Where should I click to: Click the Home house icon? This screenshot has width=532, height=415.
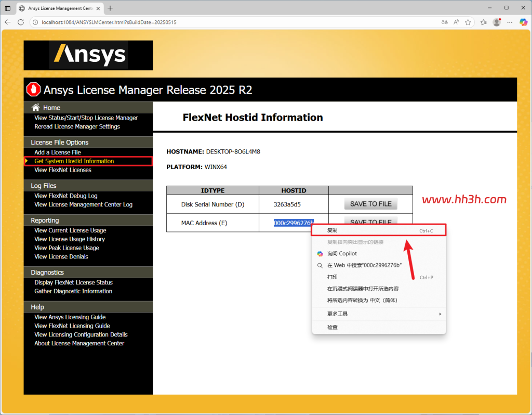coord(36,108)
